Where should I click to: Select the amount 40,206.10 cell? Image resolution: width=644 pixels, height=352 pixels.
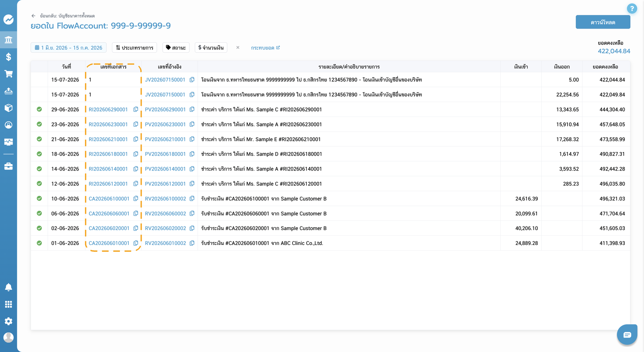point(526,228)
